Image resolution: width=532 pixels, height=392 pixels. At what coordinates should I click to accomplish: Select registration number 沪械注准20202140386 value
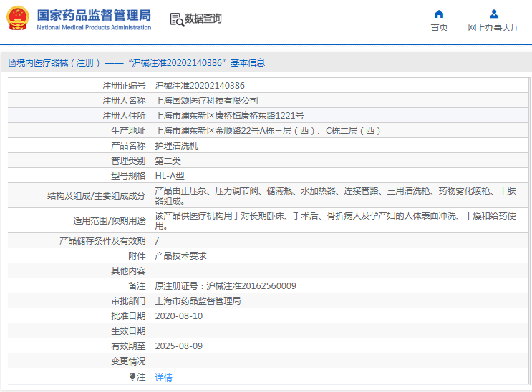point(200,85)
